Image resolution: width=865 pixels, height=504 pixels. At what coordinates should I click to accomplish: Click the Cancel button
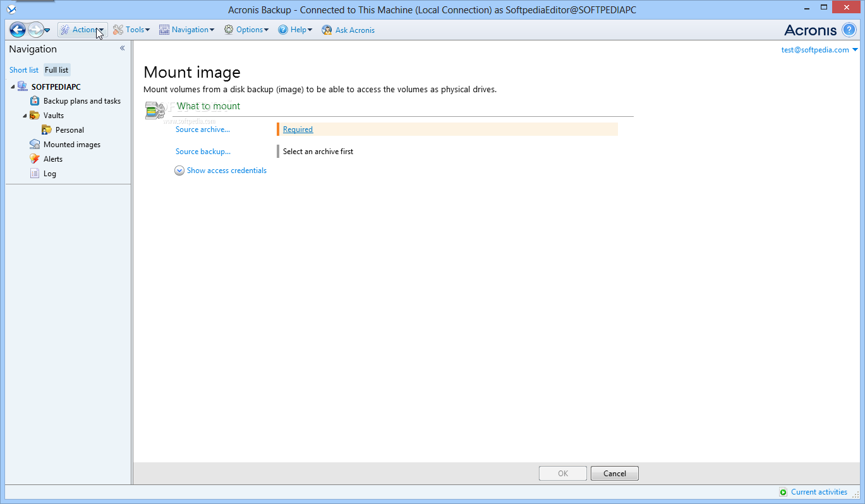pos(615,473)
